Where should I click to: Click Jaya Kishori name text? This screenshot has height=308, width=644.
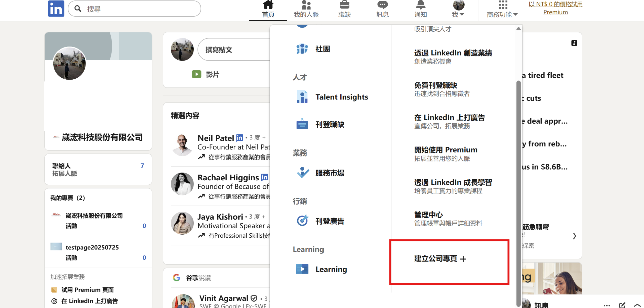[220, 217]
